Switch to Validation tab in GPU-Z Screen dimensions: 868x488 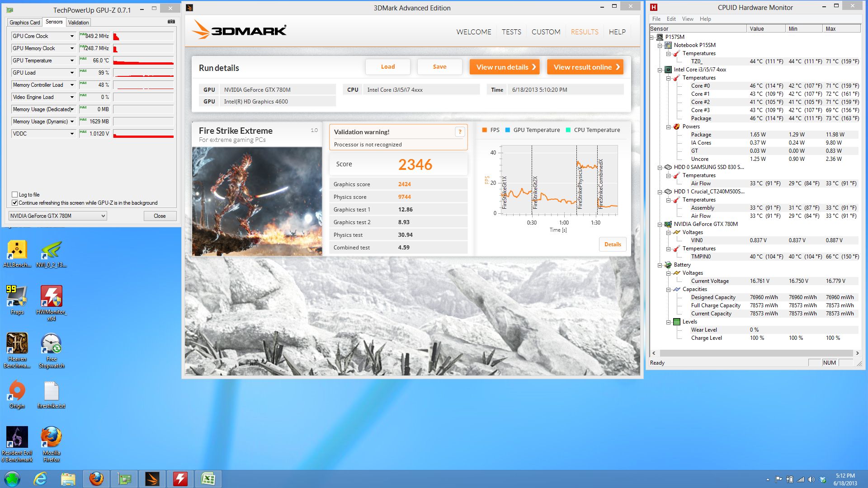79,22
